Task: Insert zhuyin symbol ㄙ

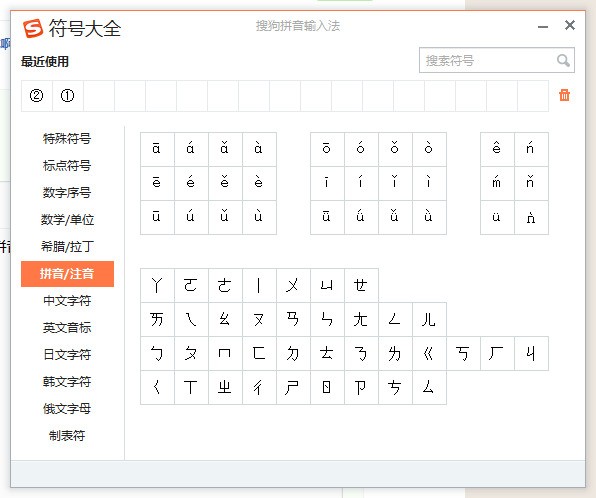Action: click(x=429, y=387)
